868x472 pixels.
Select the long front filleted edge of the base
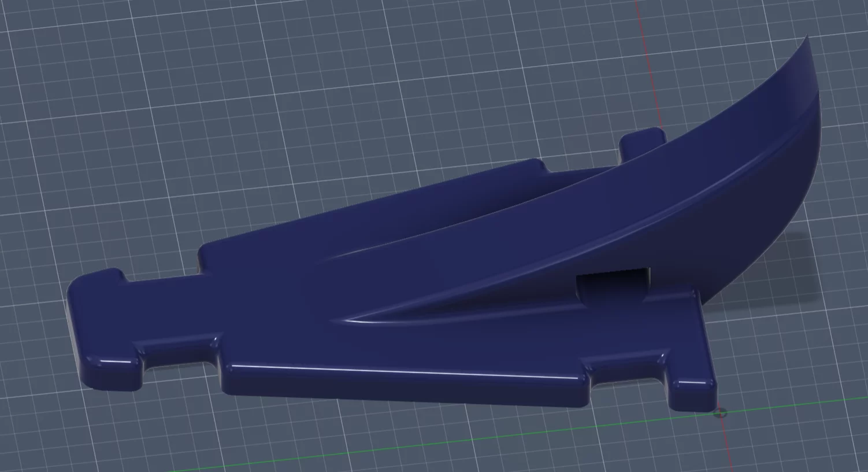[x=405, y=372]
